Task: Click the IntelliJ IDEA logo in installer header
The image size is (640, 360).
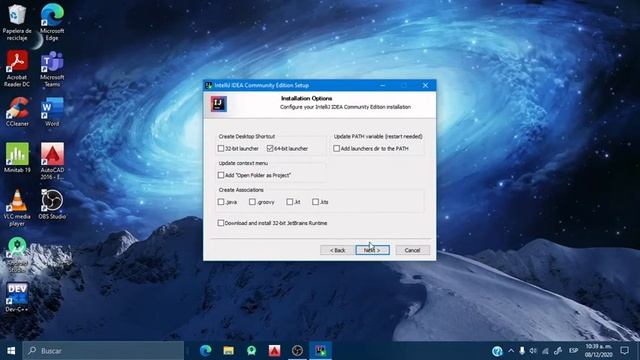Action: (x=219, y=104)
